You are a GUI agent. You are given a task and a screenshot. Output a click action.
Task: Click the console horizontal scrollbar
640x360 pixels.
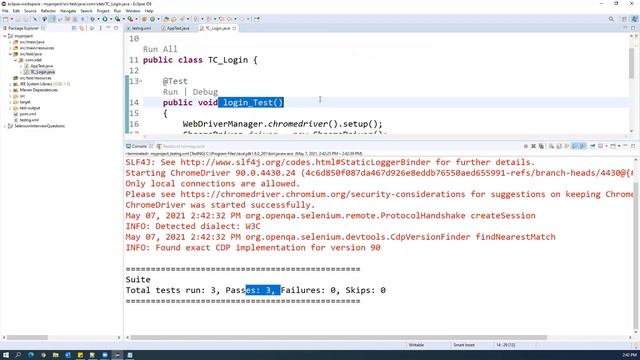click(339, 338)
